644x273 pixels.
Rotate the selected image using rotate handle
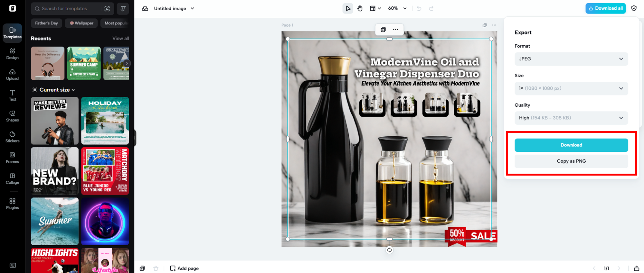389,250
